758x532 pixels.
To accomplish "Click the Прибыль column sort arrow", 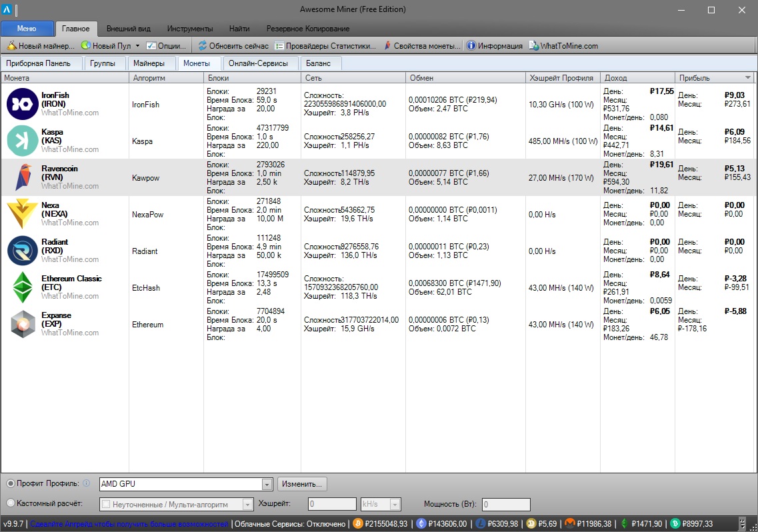I will (748, 77).
